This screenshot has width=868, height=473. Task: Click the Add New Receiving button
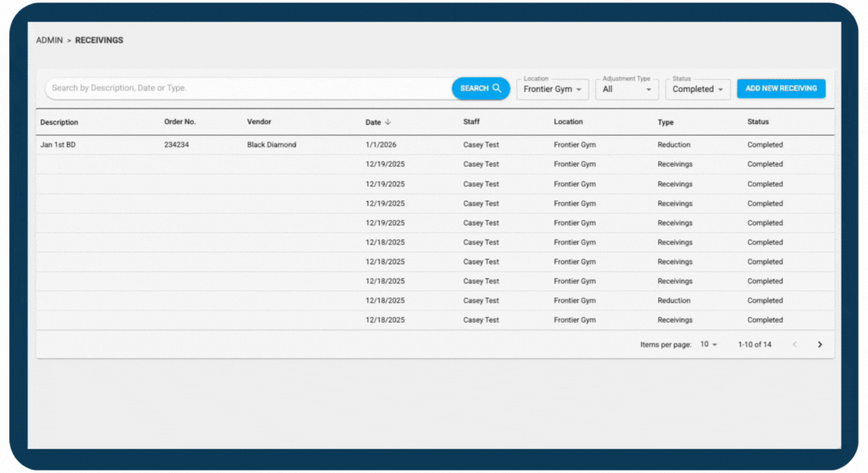pos(781,89)
